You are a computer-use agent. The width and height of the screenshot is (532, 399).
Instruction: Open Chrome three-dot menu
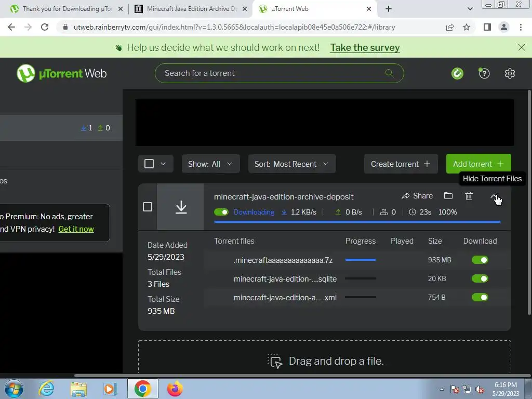click(521, 27)
